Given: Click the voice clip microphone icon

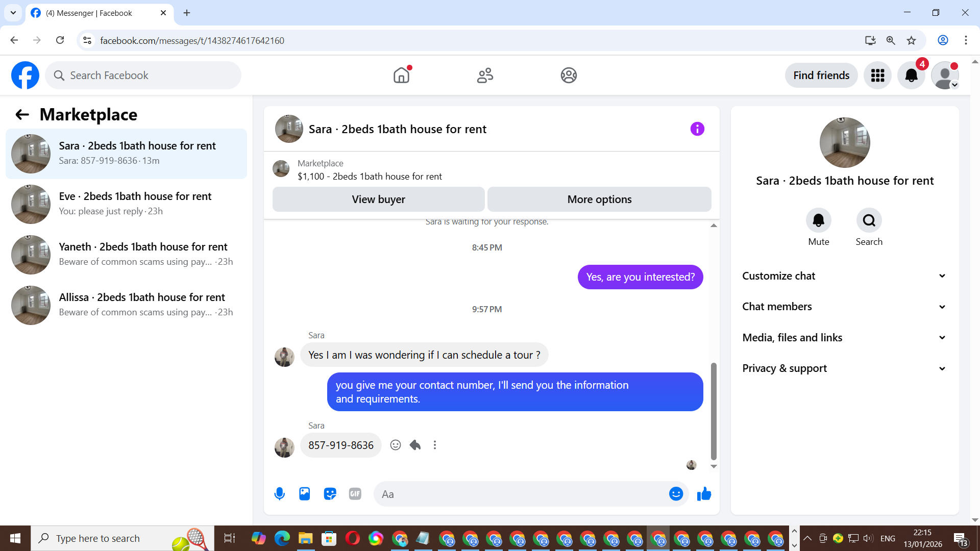Looking at the screenshot, I should [x=279, y=494].
